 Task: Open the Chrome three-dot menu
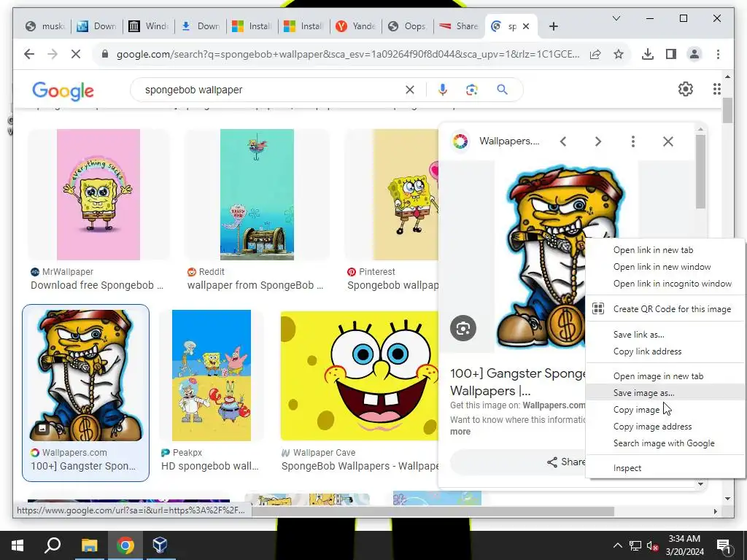click(718, 54)
